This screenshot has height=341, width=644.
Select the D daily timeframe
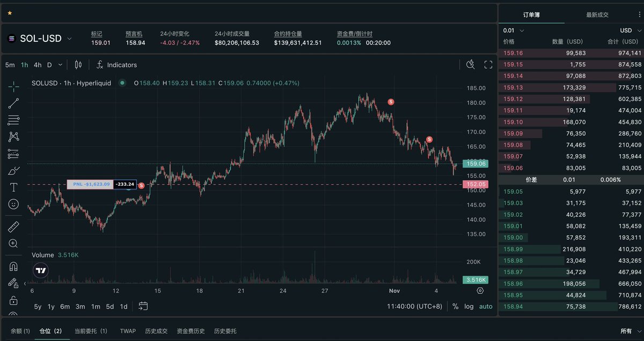click(x=49, y=64)
